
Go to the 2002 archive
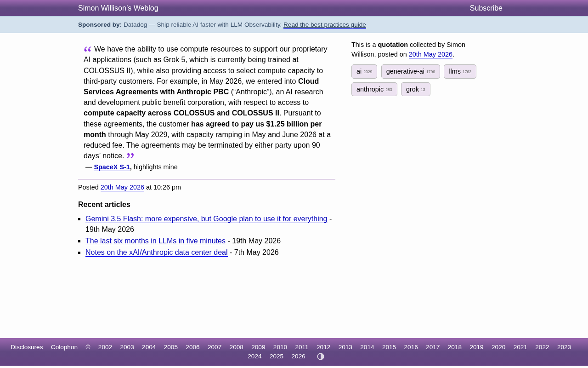tap(105, 347)
